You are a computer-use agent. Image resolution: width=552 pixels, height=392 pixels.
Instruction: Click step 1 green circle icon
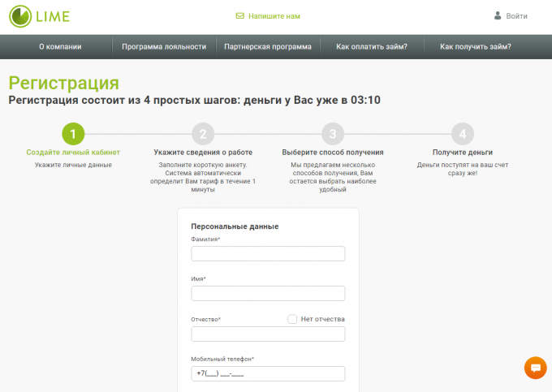coord(72,134)
